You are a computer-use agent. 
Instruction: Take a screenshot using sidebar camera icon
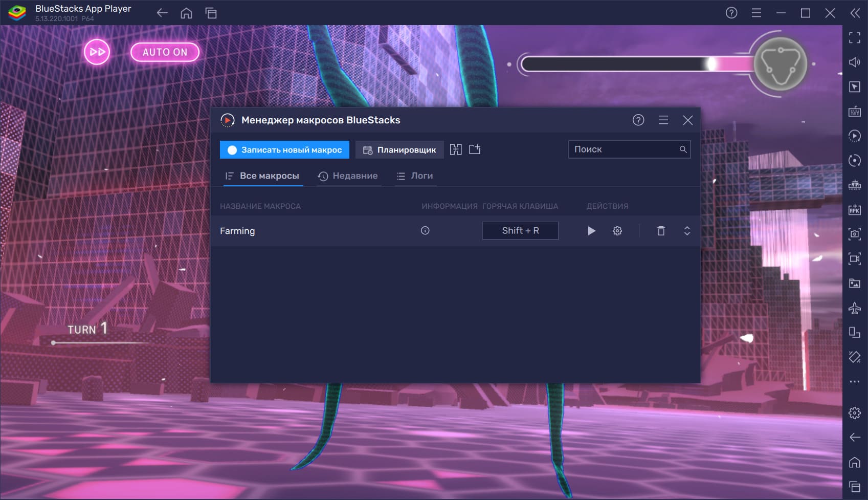tap(855, 234)
